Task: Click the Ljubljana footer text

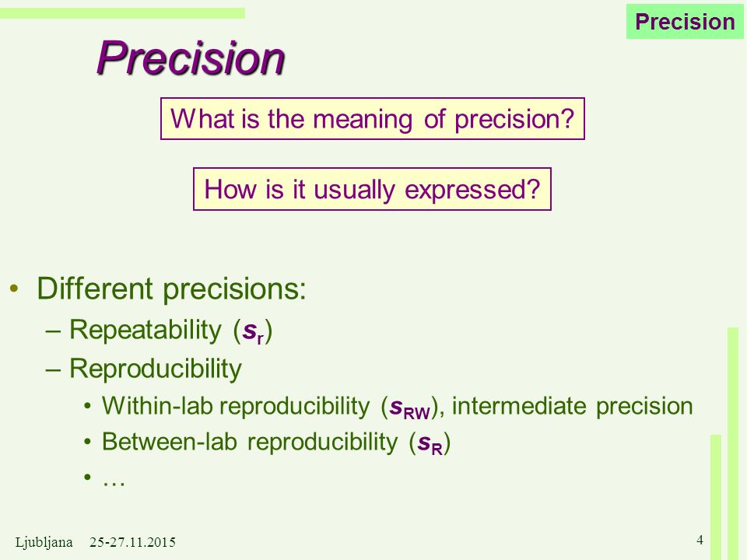Action: [x=44, y=542]
